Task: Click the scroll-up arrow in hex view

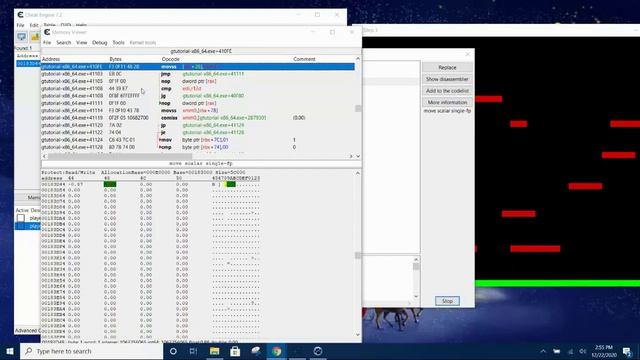Action: coord(358,173)
